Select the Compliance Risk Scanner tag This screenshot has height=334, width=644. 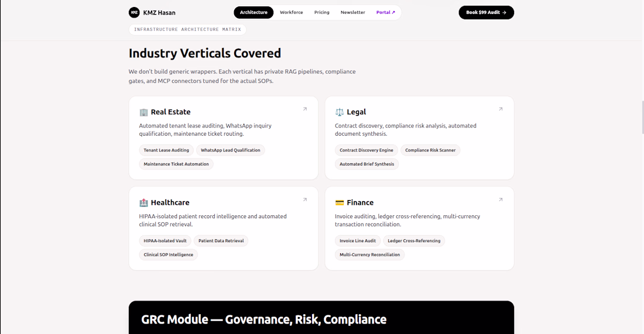point(430,150)
